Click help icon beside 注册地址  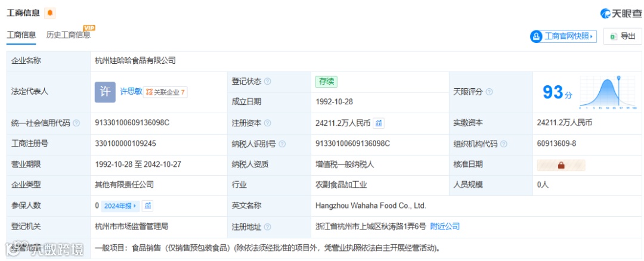click(267, 226)
